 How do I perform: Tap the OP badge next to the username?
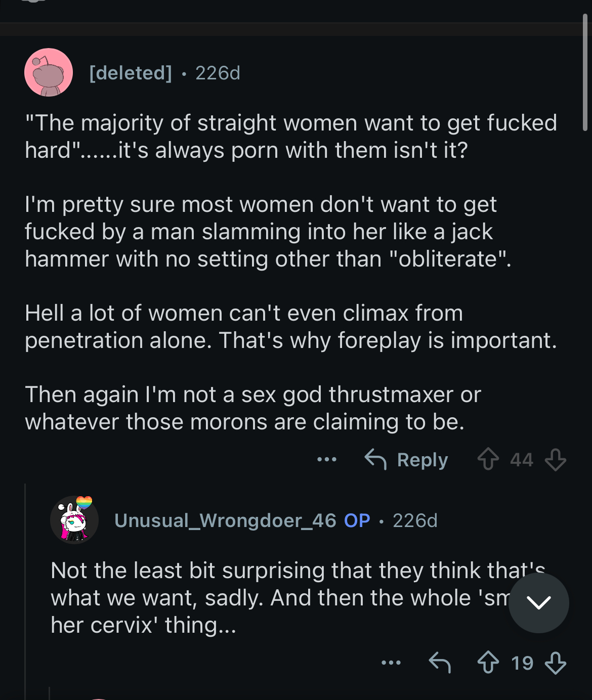click(x=357, y=520)
